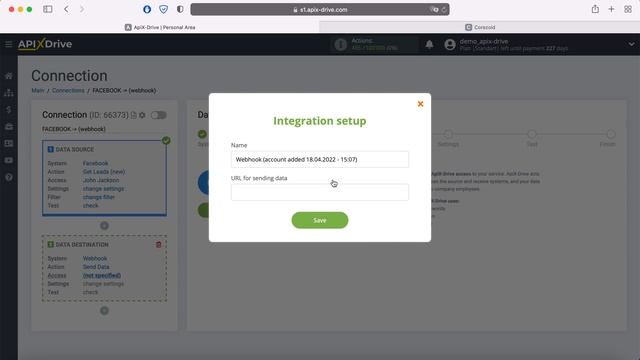This screenshot has width=640, height=360.
Task: Click the Data Destination block header
Action: [x=78, y=244]
